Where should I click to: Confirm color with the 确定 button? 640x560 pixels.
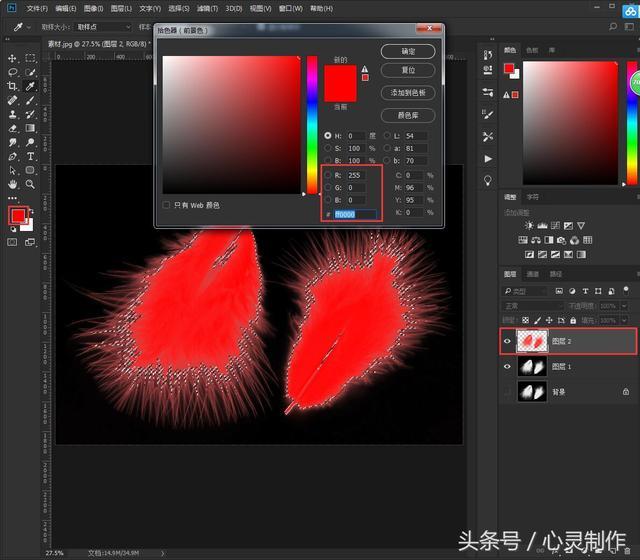408,51
